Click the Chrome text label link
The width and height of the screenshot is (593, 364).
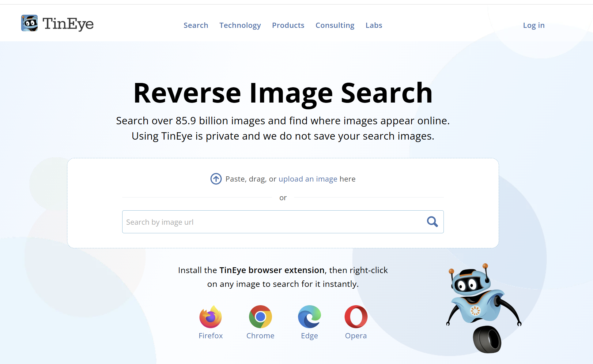click(260, 336)
